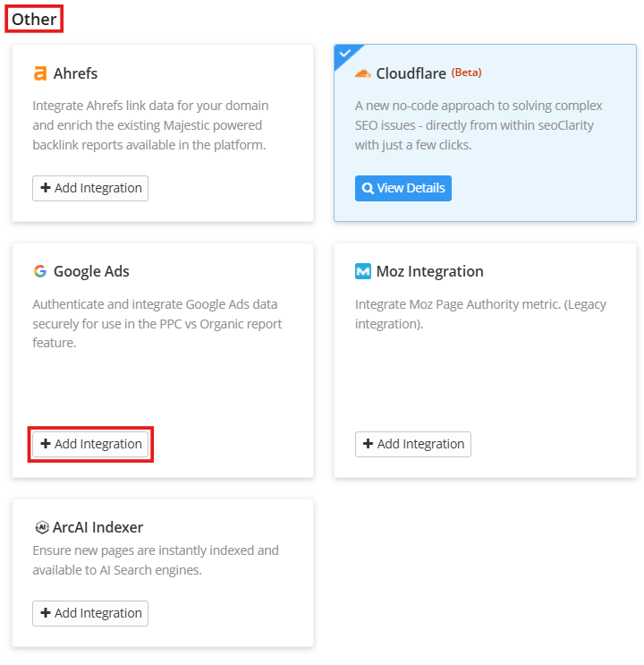Add the Moz Integration
Screen dimensions: 644x665
pyautogui.click(x=412, y=444)
